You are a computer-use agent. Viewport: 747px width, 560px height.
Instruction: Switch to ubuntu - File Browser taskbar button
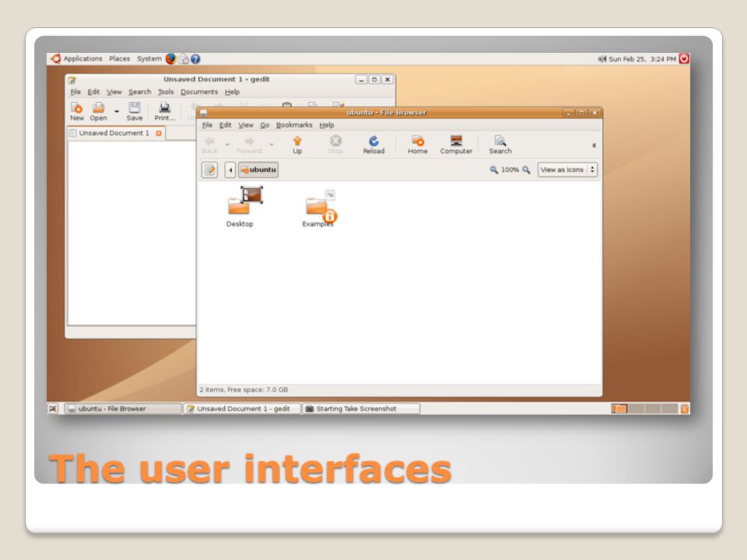pyautogui.click(x=123, y=408)
